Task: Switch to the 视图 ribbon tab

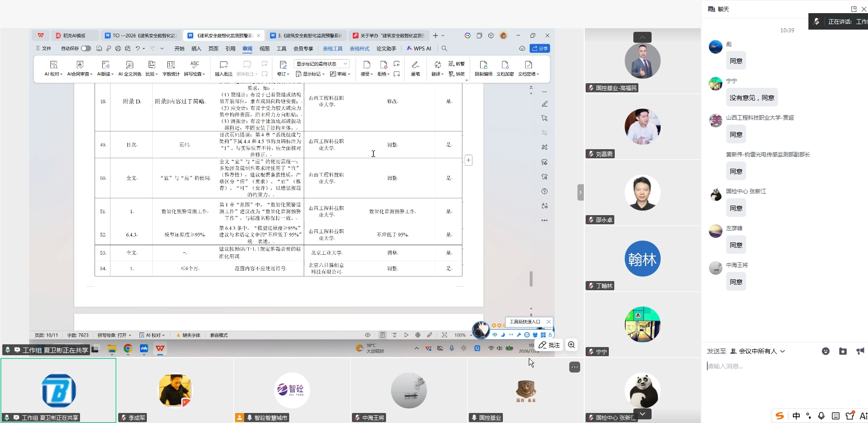Action: click(x=264, y=49)
